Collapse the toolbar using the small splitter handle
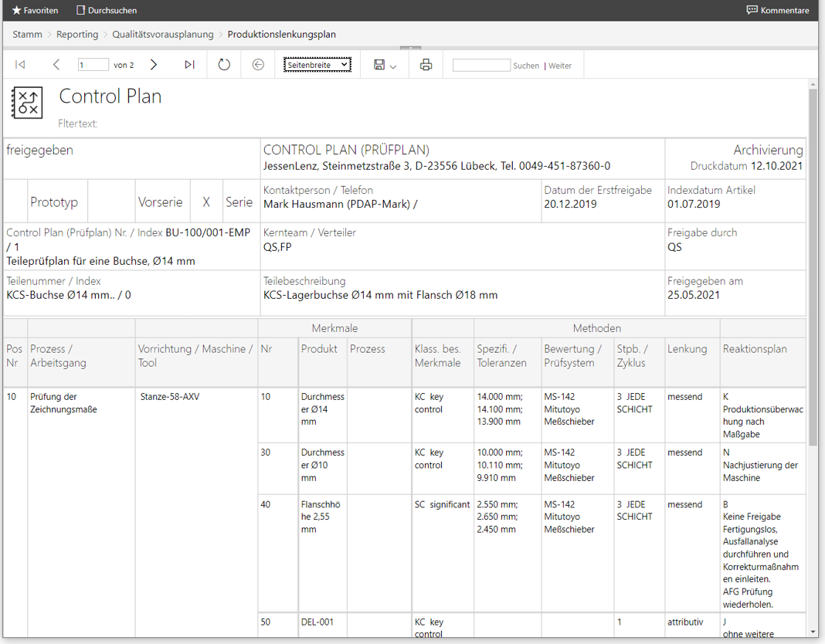Image resolution: width=825 pixels, height=644 pixels. coord(410,48)
